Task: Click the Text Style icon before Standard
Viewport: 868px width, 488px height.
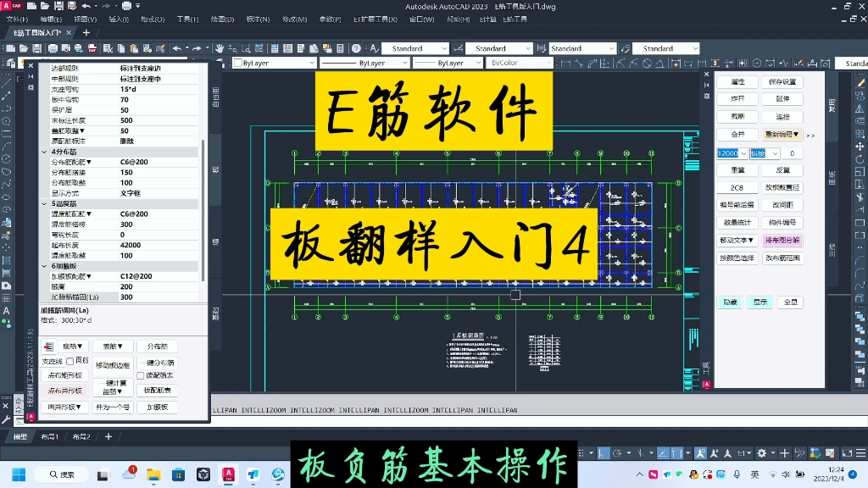Action: 375,48
